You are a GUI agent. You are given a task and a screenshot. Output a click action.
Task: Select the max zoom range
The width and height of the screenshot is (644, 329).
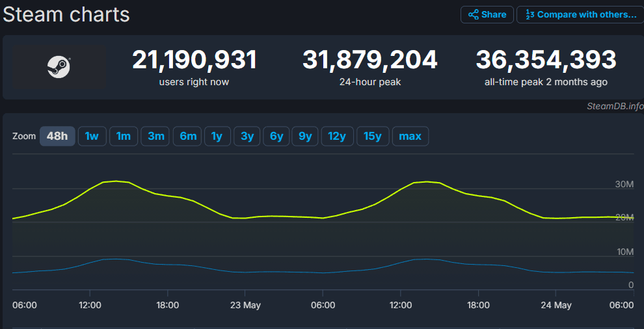coord(410,136)
